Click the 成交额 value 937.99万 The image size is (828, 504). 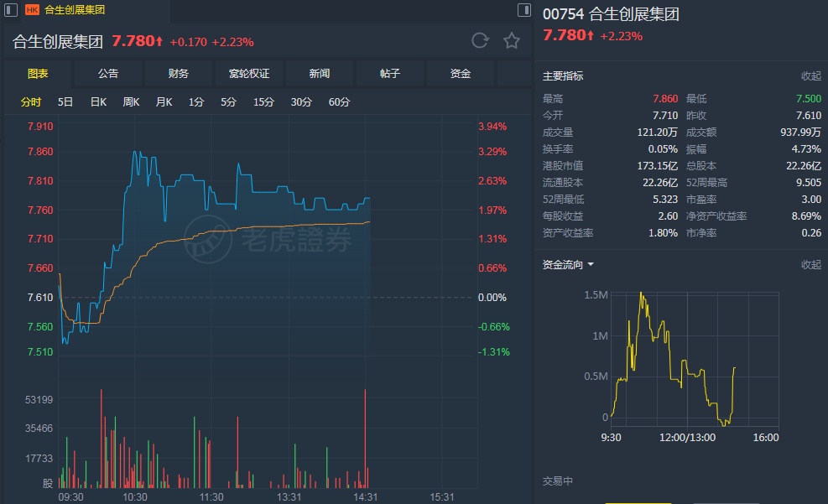[800, 132]
